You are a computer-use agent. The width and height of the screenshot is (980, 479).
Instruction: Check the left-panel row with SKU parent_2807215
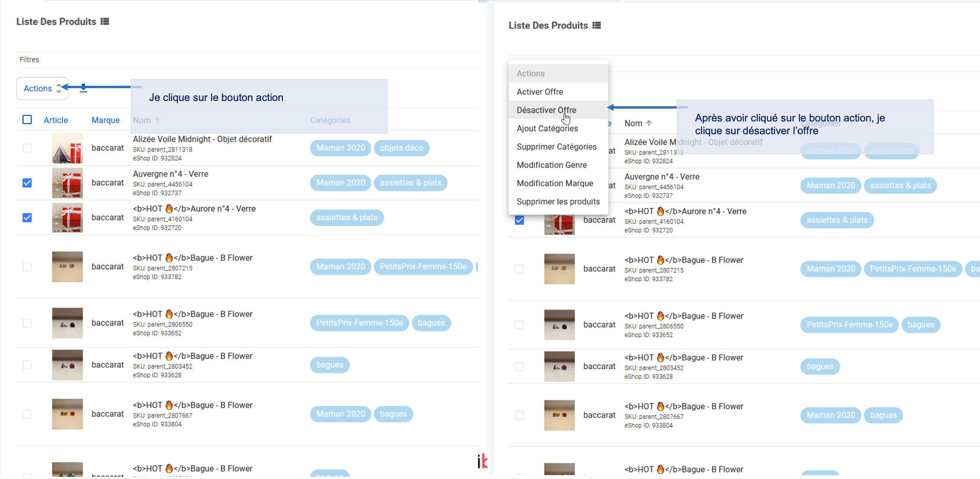(27, 267)
